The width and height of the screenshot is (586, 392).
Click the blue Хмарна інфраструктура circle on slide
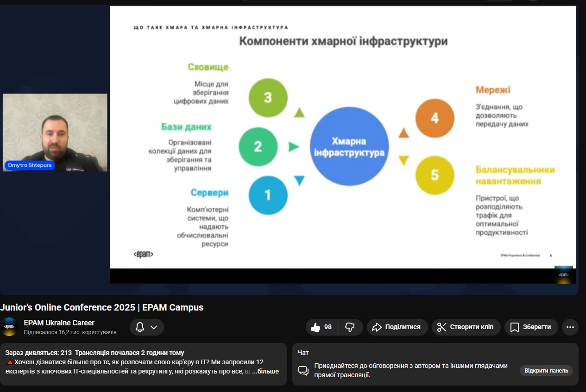coord(349,146)
